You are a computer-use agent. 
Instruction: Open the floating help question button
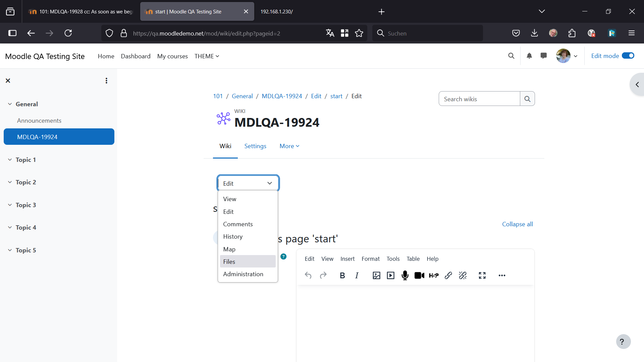coord(623,342)
